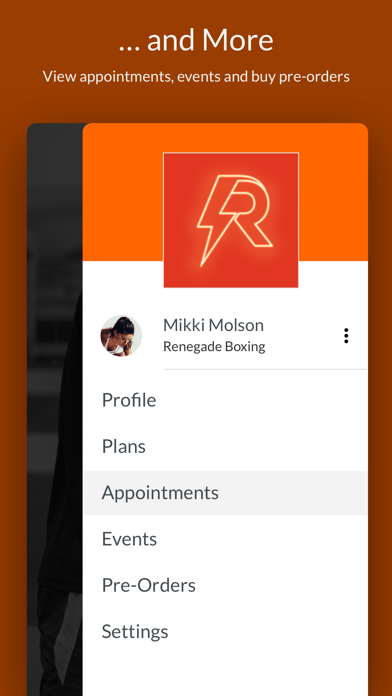Open the Plans menu item
This screenshot has height=696, width=392.
[x=226, y=447]
